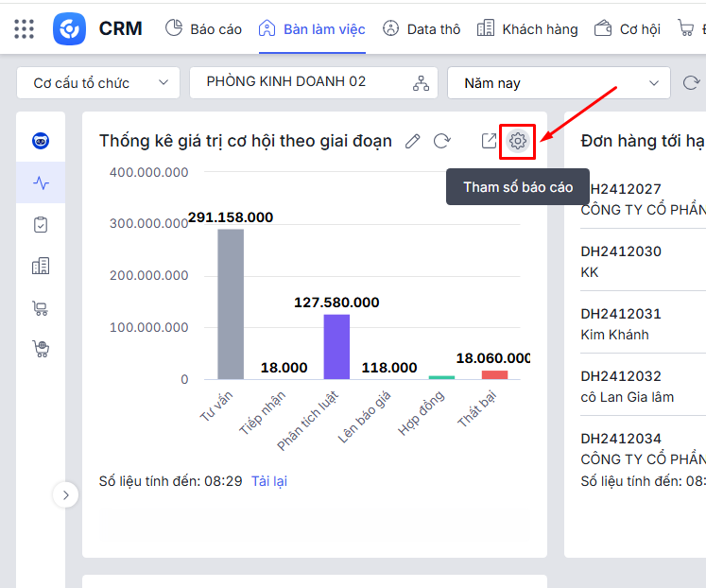Go to the Khách hàng tab
This screenshot has height=588, width=706.
527,28
